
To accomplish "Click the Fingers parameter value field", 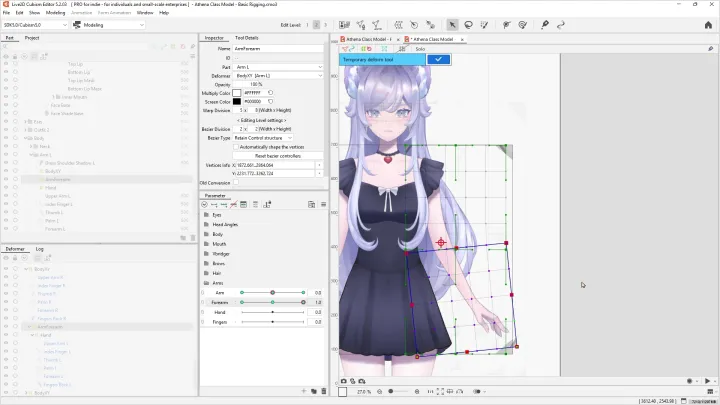I will point(317,322).
